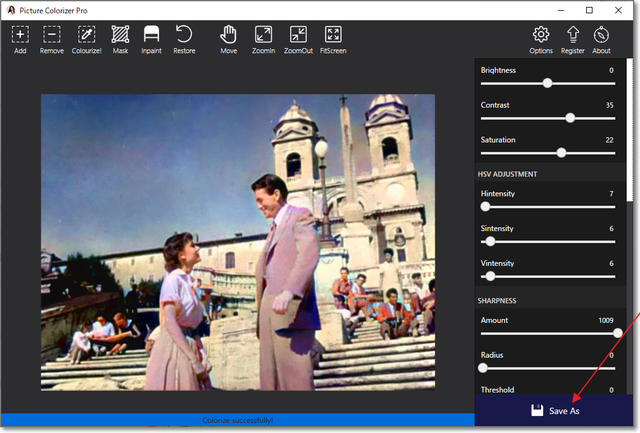Screen dimensions: 640x433
Task: Select the Remove tool icon
Action: [52, 35]
